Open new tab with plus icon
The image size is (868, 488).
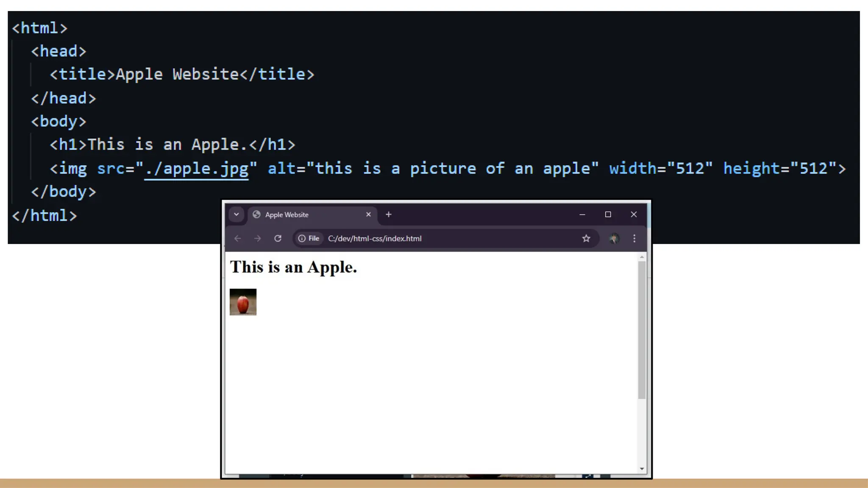[389, 214]
